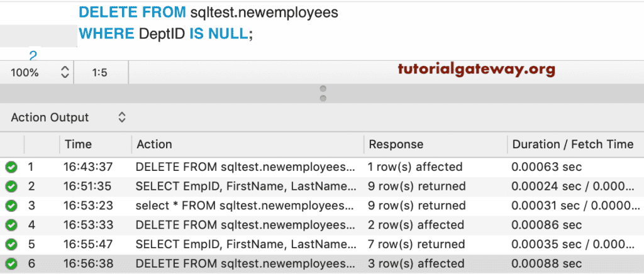
Task: Click the green status icon in row 5
Action: pyautogui.click(x=11, y=244)
